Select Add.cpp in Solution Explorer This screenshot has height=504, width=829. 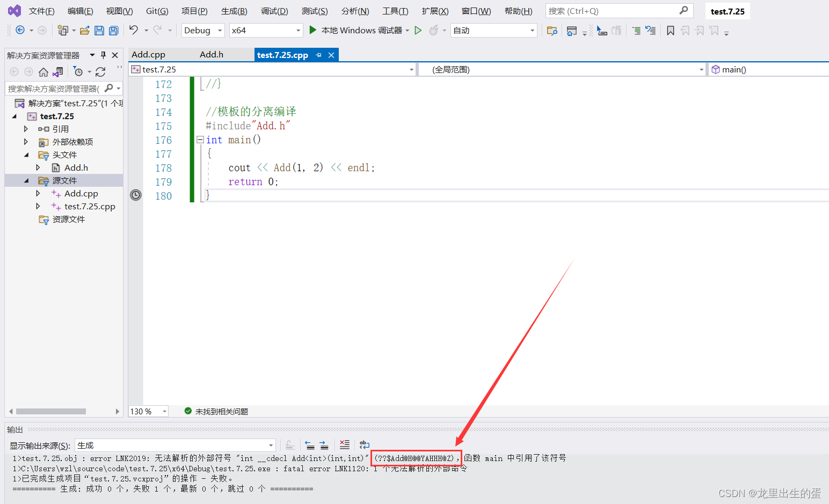click(81, 194)
